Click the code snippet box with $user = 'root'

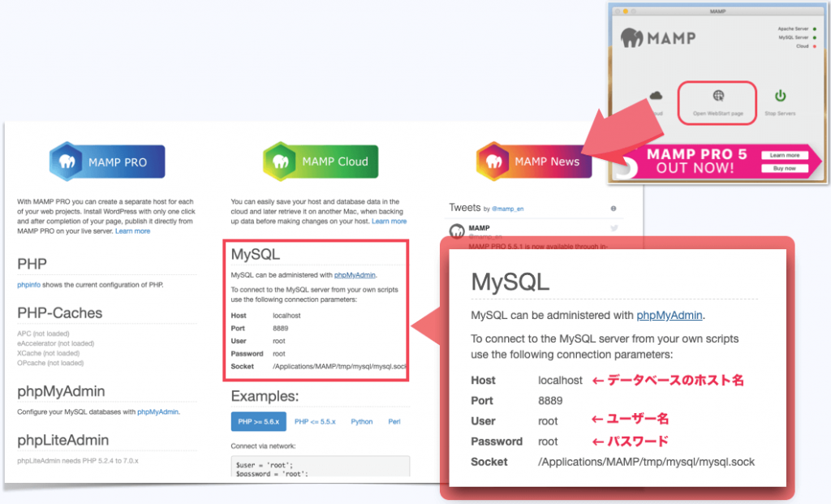pyautogui.click(x=320, y=466)
